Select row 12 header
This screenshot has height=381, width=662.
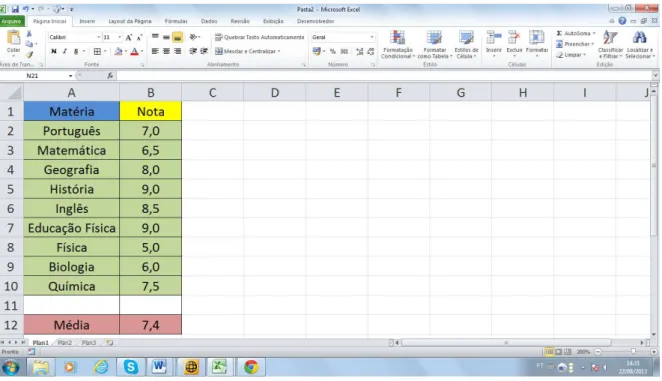coord(11,325)
